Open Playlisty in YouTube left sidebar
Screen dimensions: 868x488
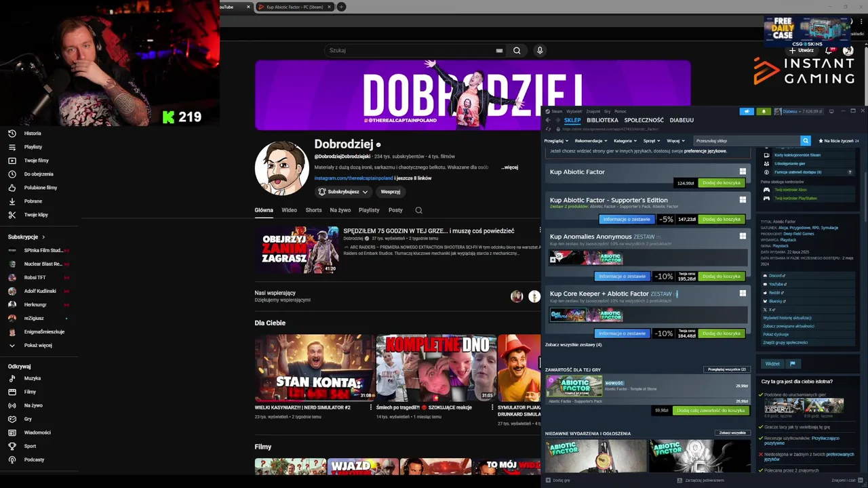(x=33, y=147)
